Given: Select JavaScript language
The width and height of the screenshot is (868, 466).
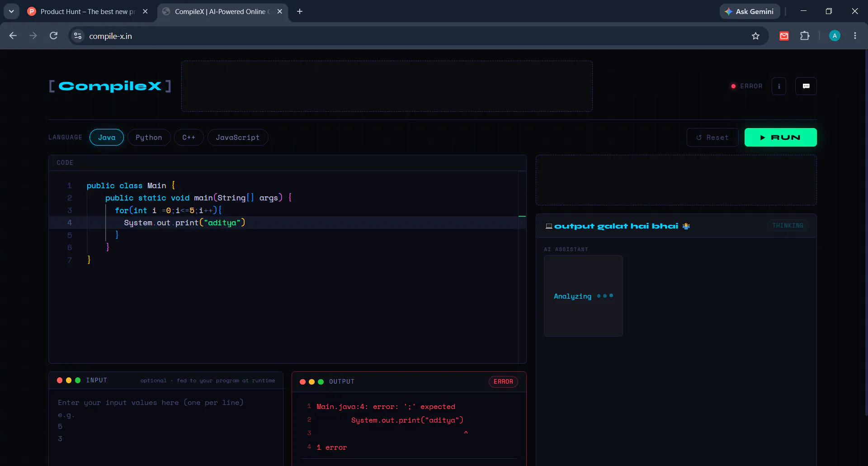Looking at the screenshot, I should 237,138.
